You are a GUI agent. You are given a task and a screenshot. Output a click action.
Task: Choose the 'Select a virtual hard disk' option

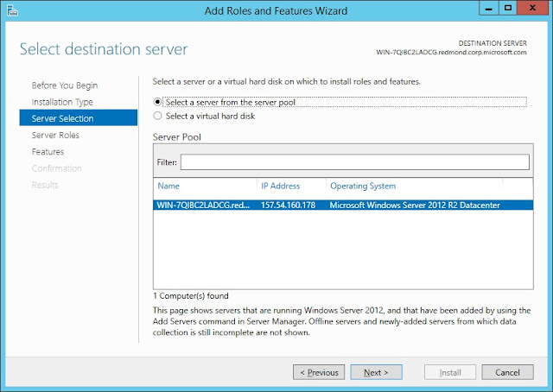tap(157, 115)
